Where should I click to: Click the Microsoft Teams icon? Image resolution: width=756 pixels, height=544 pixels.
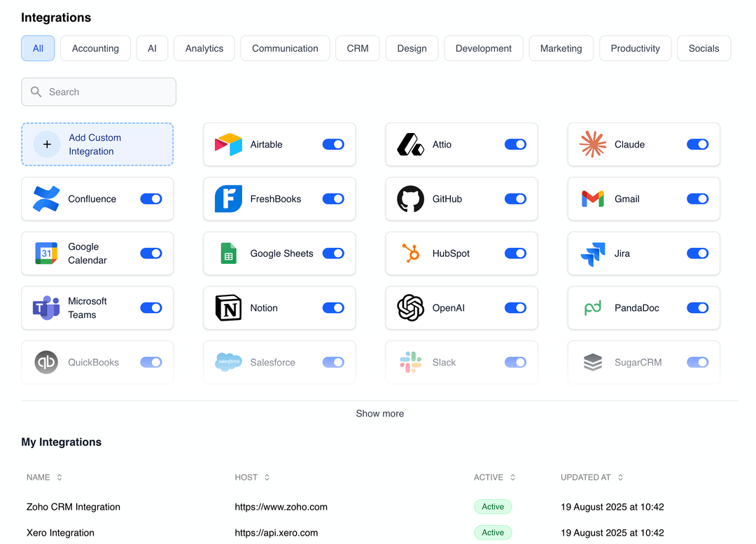(x=46, y=308)
